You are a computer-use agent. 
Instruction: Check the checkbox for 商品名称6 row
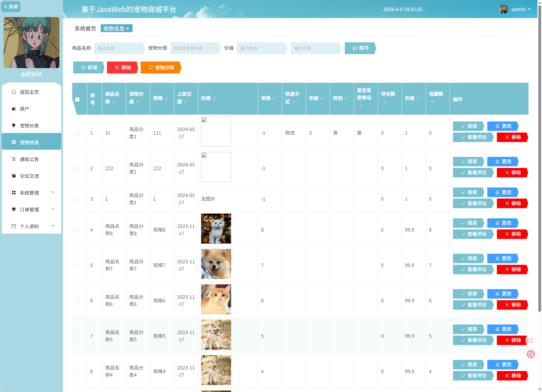(x=77, y=301)
